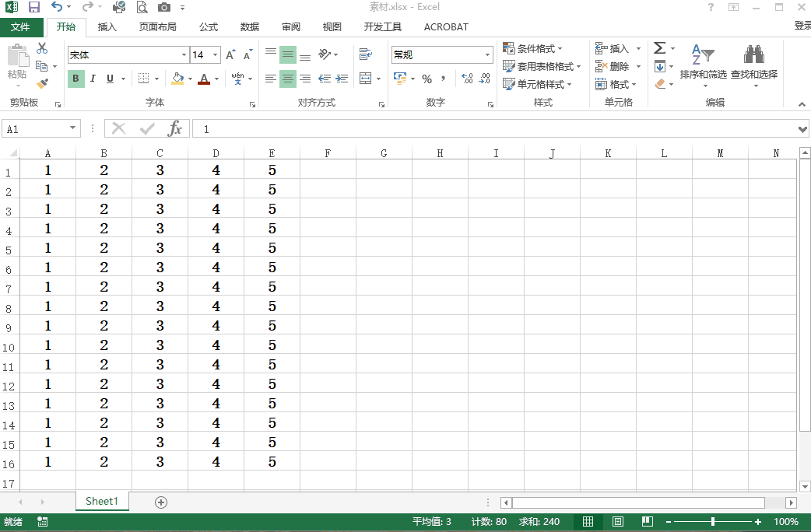Decrease font size with the smaller A
Viewport: 811px width, 532px height.
coord(248,54)
